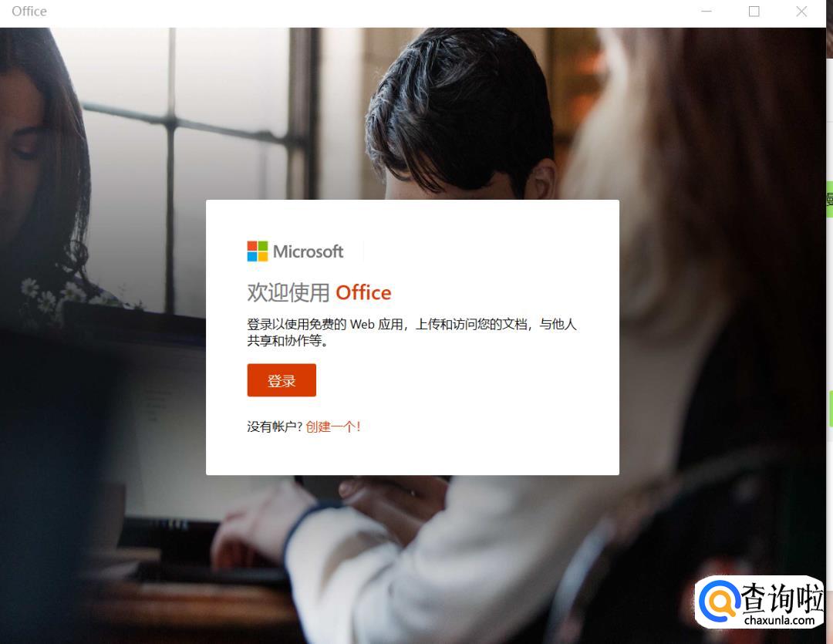The image size is (833, 644).
Task: Click the 欢迎使用 welcome heading text
Action: [288, 293]
